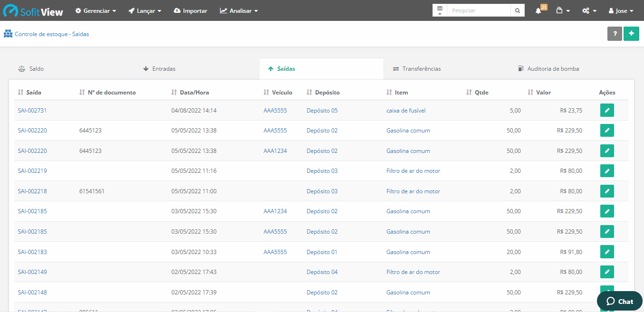Open the Lançar menu
This screenshot has width=644, height=312.
point(145,10)
